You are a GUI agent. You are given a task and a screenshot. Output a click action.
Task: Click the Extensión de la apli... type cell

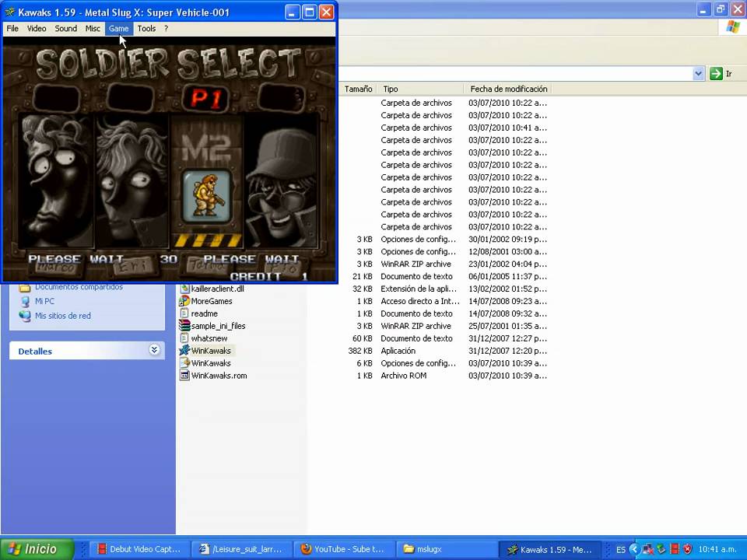pyautogui.click(x=419, y=289)
